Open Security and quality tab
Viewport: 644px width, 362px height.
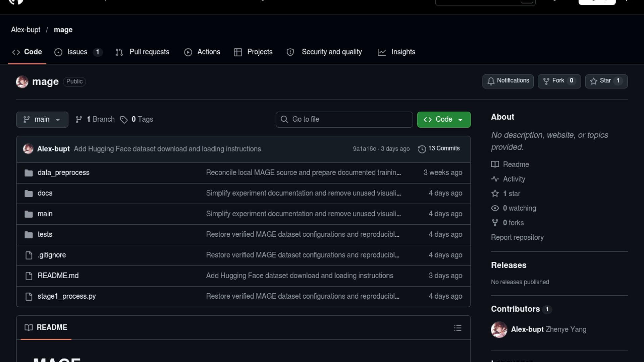324,52
